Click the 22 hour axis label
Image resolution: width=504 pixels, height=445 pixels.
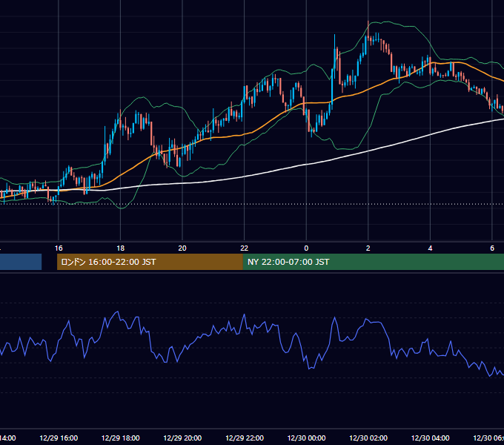[x=245, y=248]
